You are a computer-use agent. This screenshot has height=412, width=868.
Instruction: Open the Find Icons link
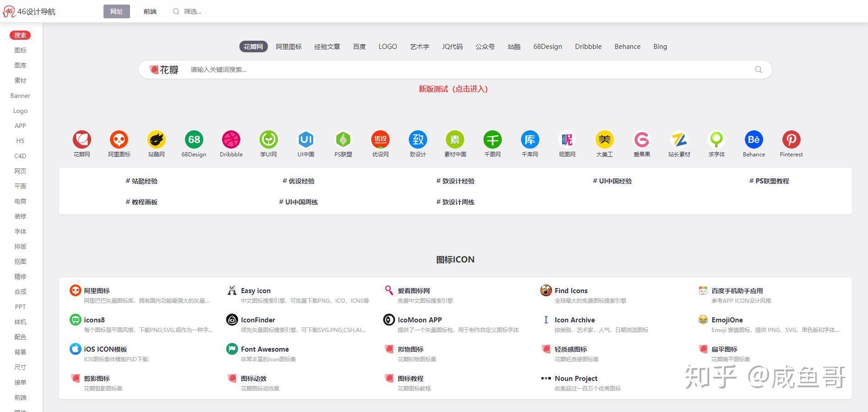pos(571,291)
